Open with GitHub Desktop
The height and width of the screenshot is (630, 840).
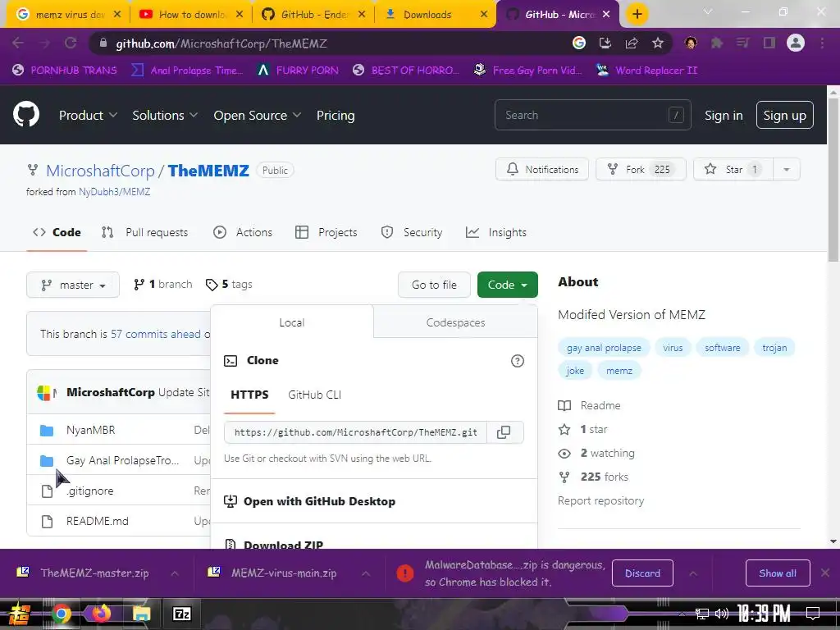(x=319, y=501)
